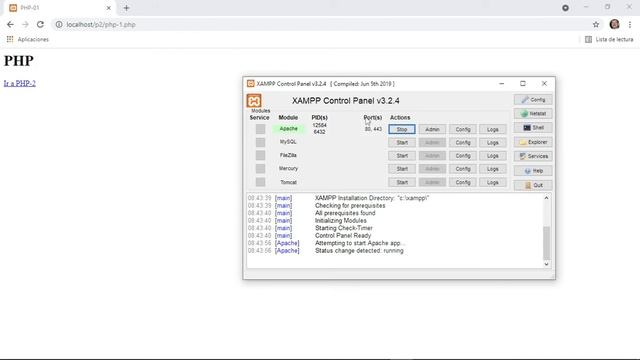Viewport: 640px width, 360px height.
Task: Bookmark this page with the star icon
Action: coord(596,24)
